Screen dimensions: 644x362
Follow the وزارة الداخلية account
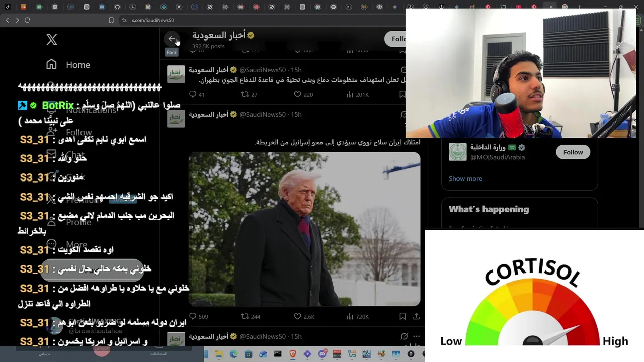(x=573, y=152)
